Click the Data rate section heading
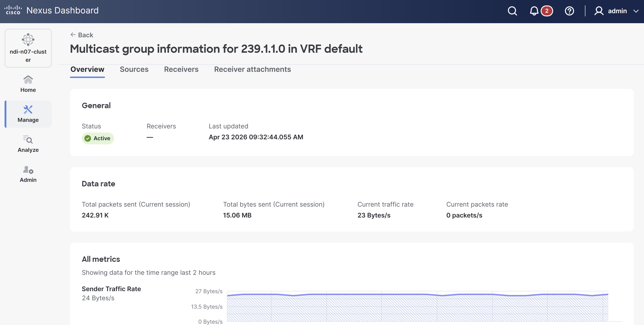Image resolution: width=644 pixels, height=325 pixels. [x=98, y=184]
